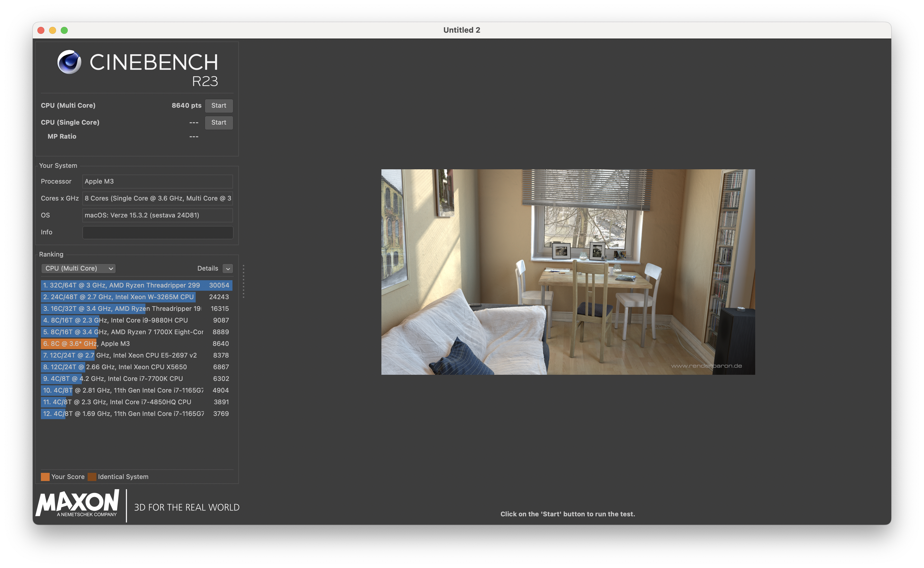Select the Threadripper 30054 ranking entry
The width and height of the screenshot is (924, 568).
tap(136, 285)
